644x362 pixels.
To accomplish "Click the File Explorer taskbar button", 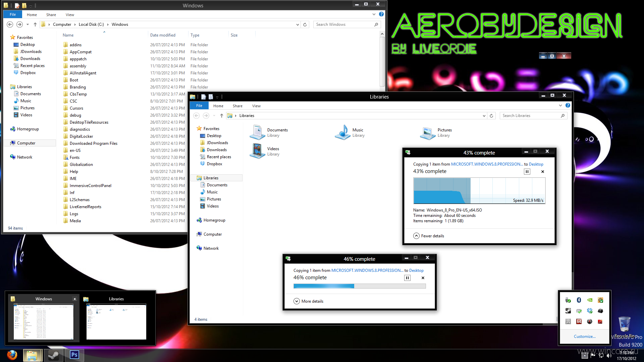I will (32, 355).
